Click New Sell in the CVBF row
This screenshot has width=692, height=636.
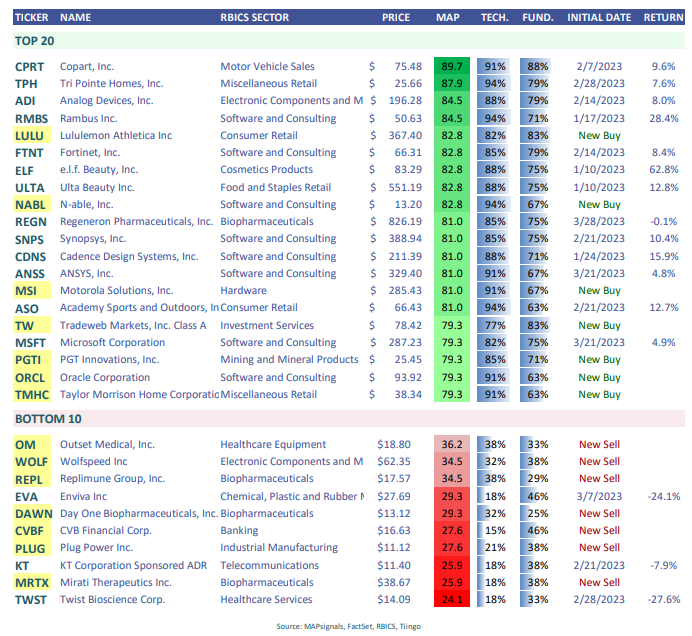pyautogui.click(x=599, y=531)
